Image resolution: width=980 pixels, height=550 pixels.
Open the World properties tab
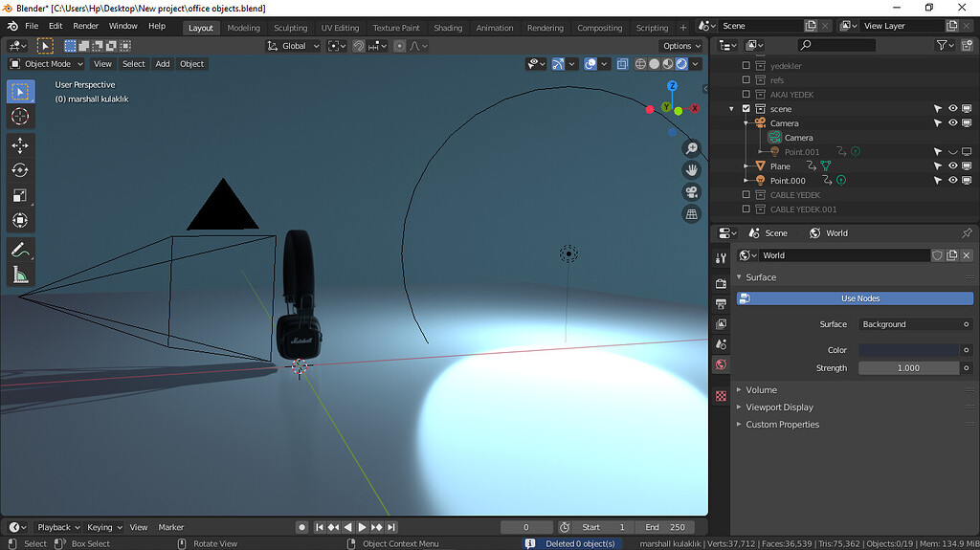click(x=721, y=364)
